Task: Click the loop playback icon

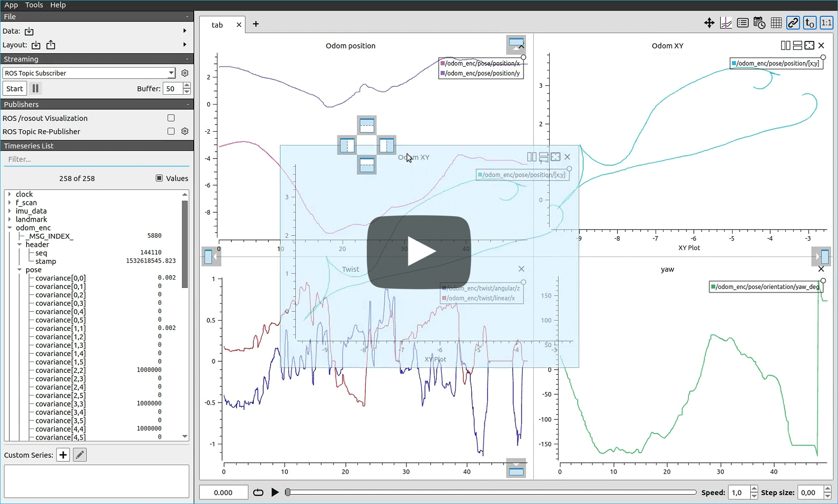Action: click(x=258, y=492)
